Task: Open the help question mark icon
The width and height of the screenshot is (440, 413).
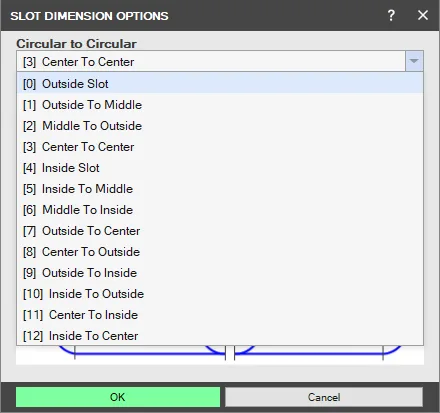Action: pyautogui.click(x=391, y=15)
